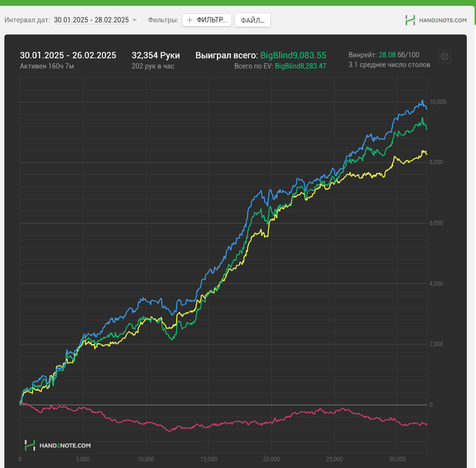Click the Фильтры: label
Viewport: 476px width, 468px height.
[x=163, y=20]
